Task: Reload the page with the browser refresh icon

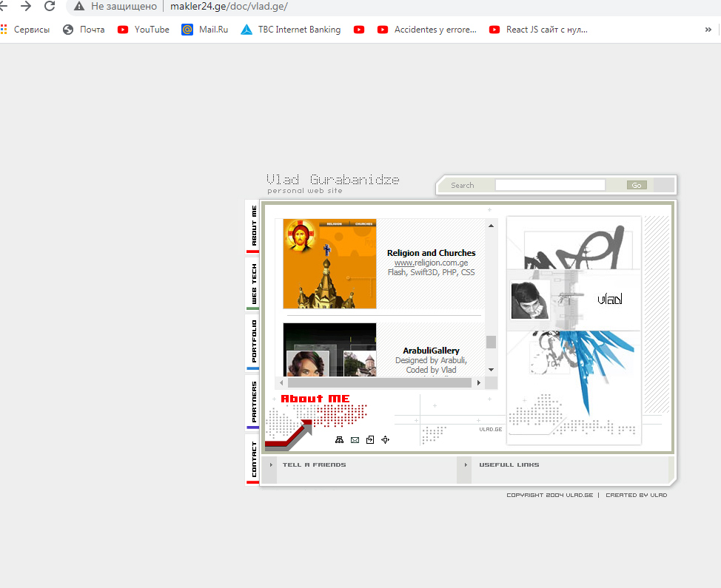Action: [50, 7]
